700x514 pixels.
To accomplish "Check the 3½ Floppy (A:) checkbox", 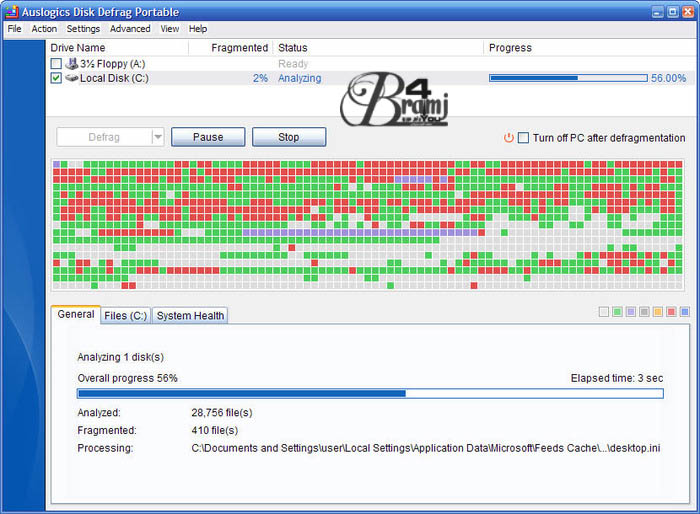I will 56,63.
